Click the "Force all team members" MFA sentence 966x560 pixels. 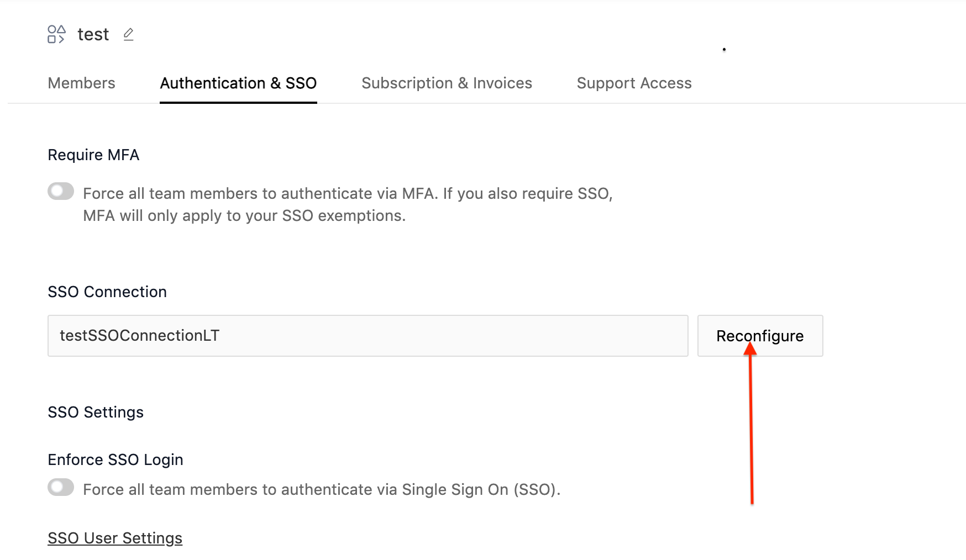[x=348, y=194]
